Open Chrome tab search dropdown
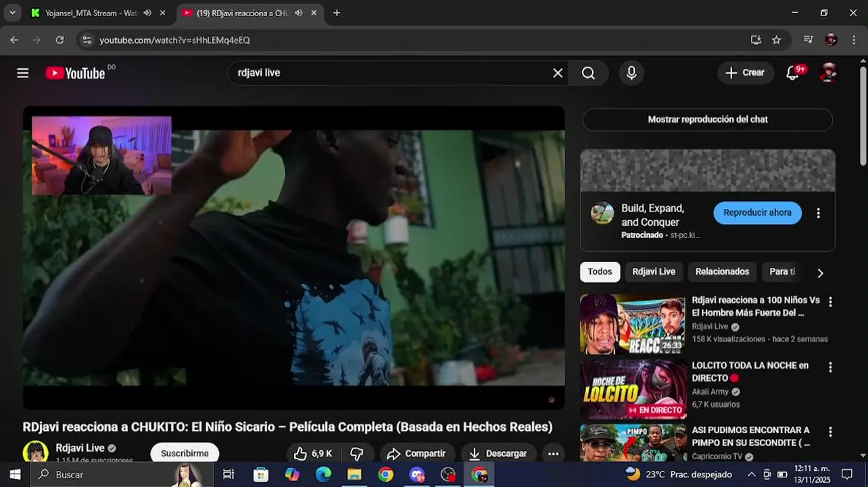The height and width of the screenshot is (487, 868). point(12,13)
